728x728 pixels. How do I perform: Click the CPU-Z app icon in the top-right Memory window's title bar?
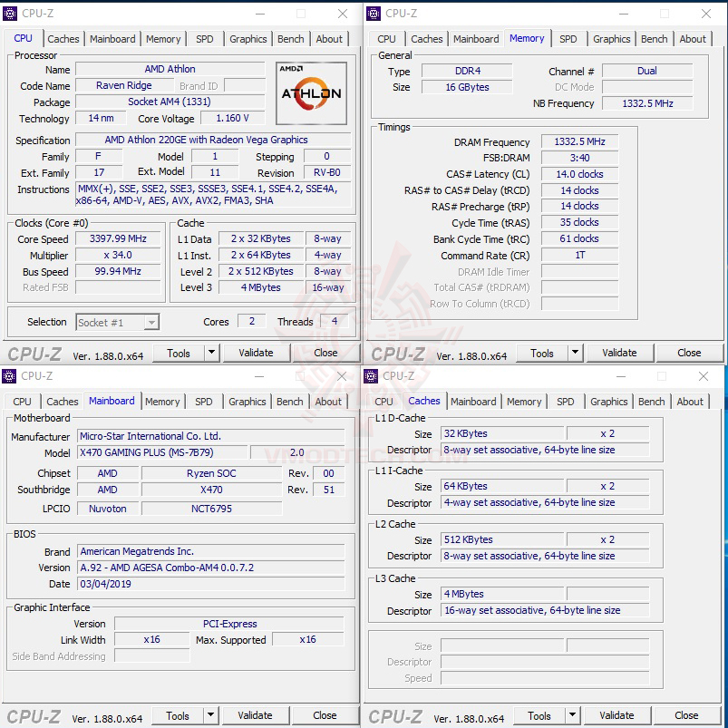click(x=374, y=14)
